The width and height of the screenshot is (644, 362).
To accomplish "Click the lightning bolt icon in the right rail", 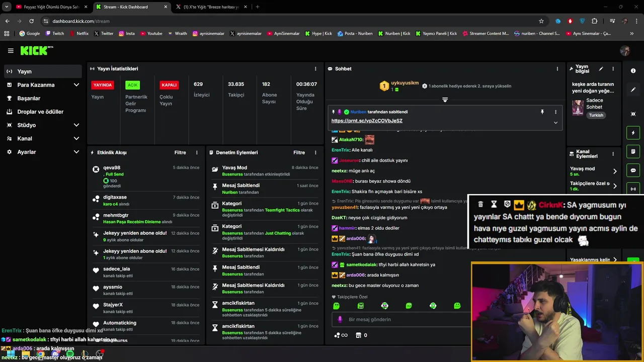I will tap(633, 133).
